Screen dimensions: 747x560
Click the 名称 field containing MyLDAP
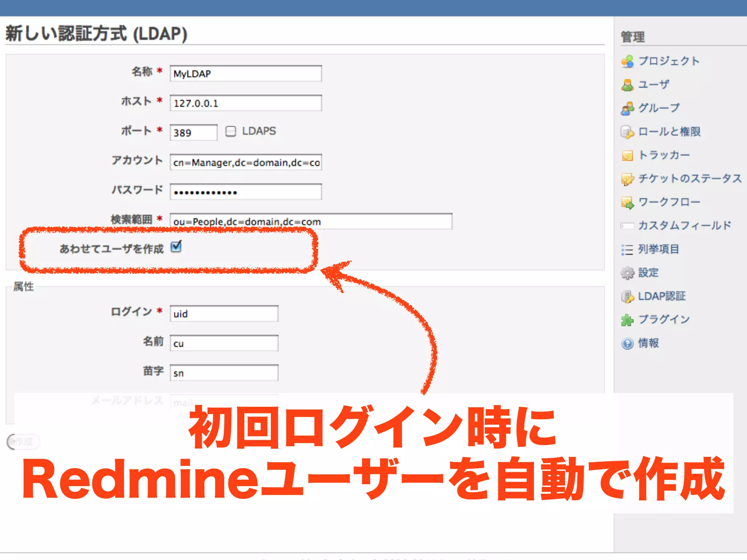[x=246, y=73]
